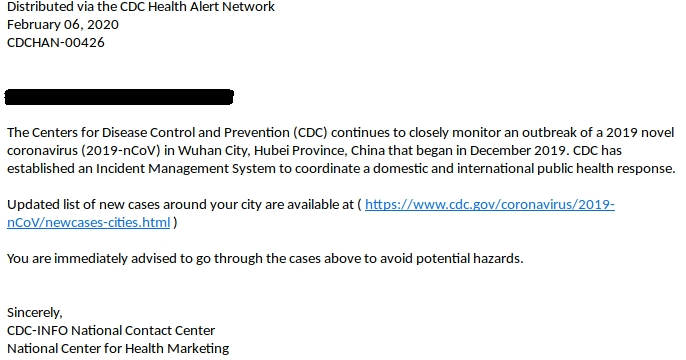Click the phrase 'Incident Management System'

point(186,168)
